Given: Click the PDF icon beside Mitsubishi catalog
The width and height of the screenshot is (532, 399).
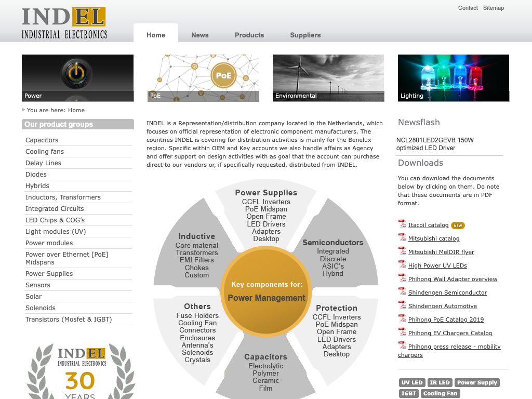Looking at the screenshot, I should pyautogui.click(x=402, y=237).
